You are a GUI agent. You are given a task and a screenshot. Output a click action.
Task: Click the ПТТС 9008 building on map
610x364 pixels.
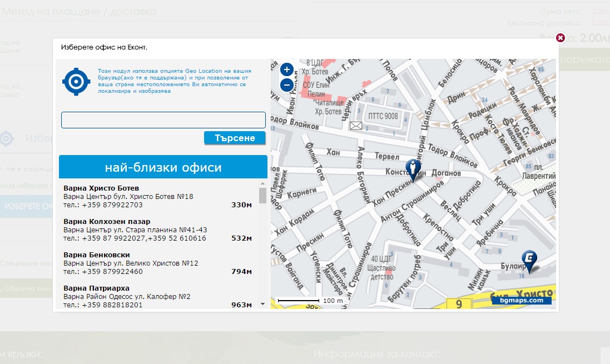(383, 117)
